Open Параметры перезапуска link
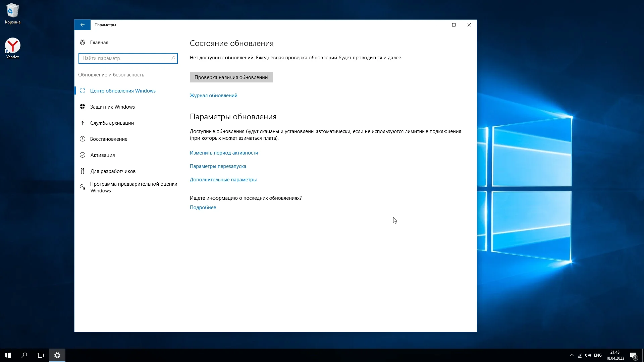 218,166
